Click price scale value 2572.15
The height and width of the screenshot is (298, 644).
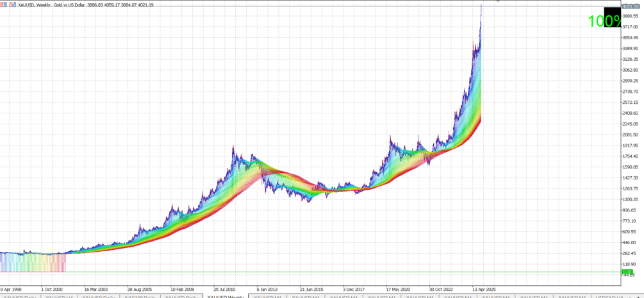[x=630, y=103]
